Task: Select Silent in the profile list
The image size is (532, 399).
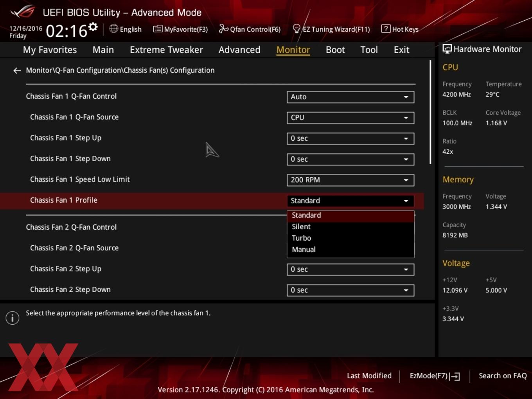Action: (x=350, y=227)
